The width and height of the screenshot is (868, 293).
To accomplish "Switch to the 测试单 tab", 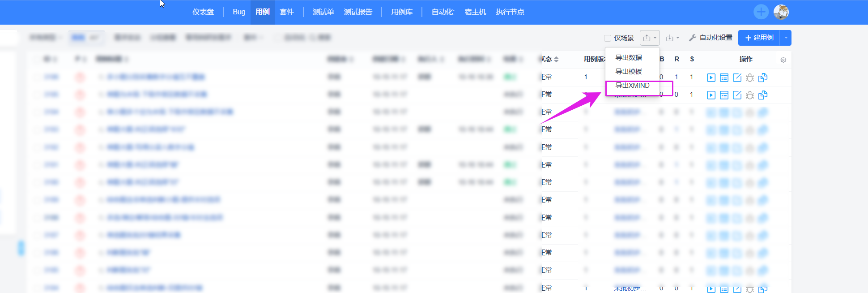I will click(323, 12).
